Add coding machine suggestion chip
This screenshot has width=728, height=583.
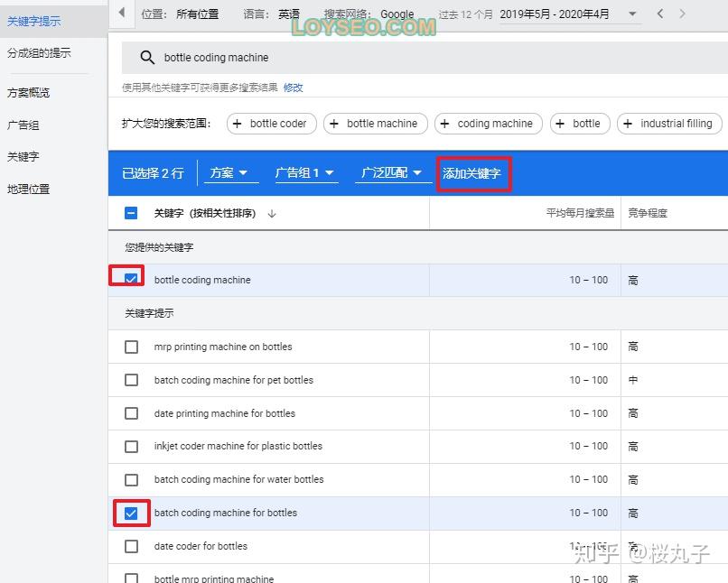tap(489, 124)
